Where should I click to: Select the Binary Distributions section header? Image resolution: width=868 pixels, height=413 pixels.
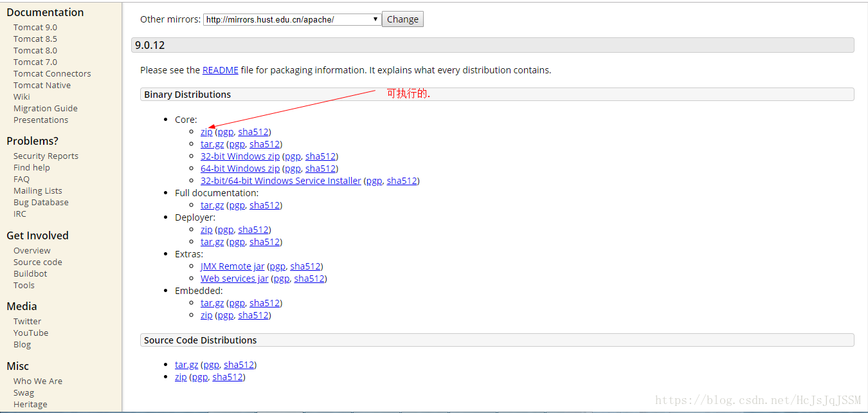497,95
